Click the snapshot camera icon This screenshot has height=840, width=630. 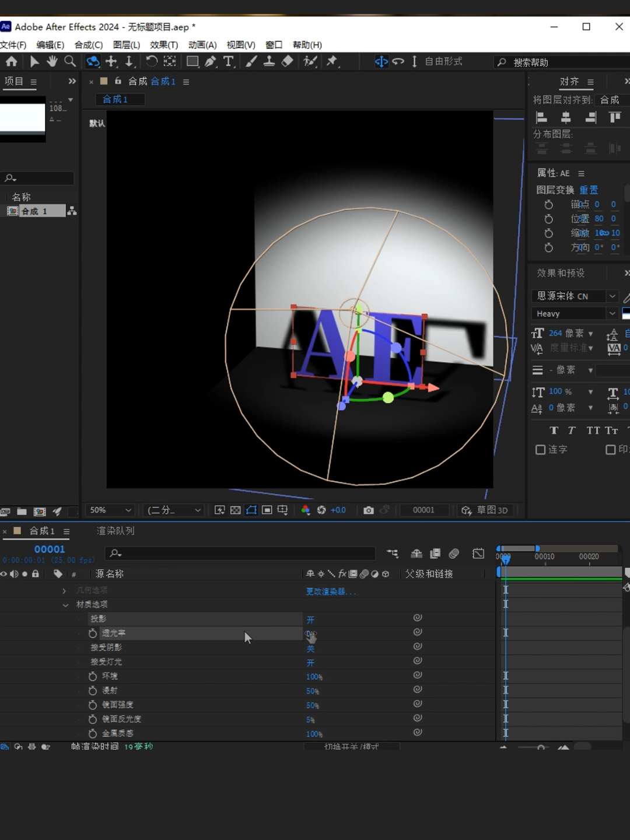368,510
